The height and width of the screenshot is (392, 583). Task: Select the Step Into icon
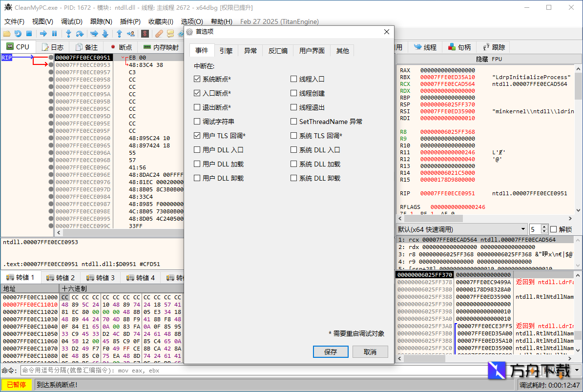68,33
